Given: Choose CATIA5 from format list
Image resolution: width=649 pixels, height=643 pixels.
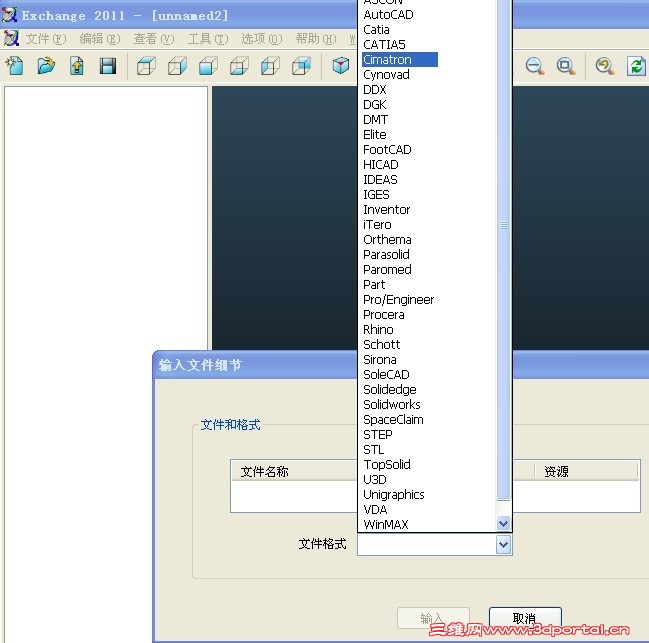Looking at the screenshot, I should pyautogui.click(x=384, y=45).
